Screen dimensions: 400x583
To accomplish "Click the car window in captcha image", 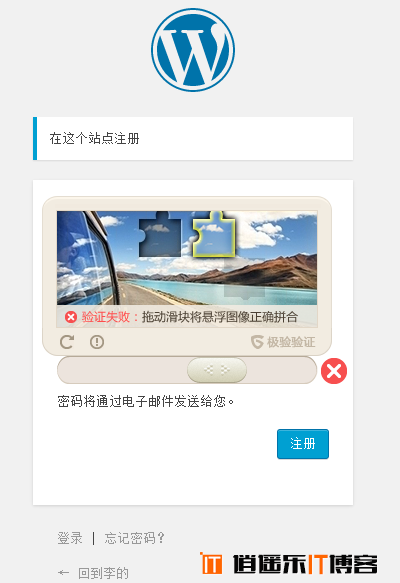I will point(82,257).
